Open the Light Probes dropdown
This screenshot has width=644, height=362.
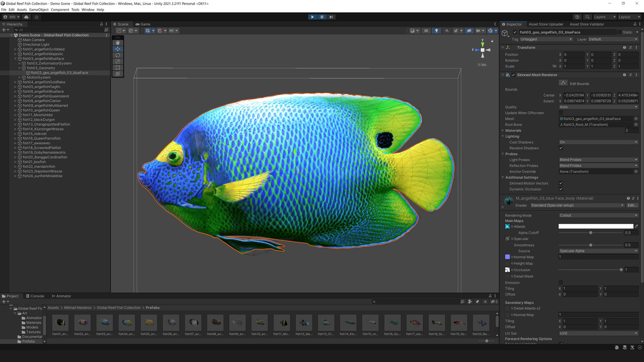tap(597, 159)
